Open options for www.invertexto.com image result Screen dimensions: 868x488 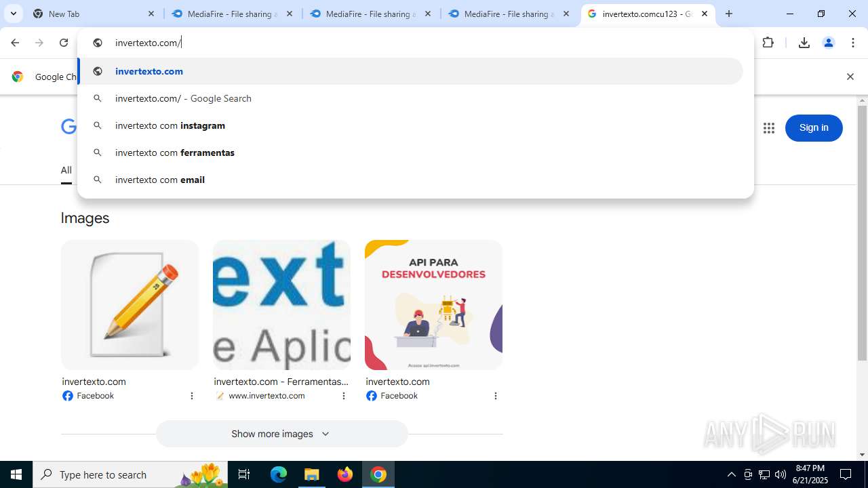pyautogui.click(x=344, y=396)
